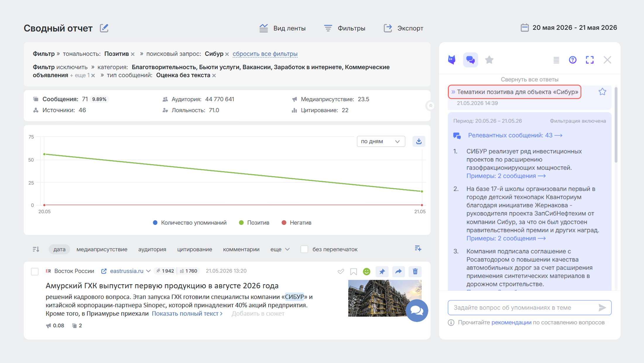Pin the Амурский ГХК message
Viewport: 644px width, 363px height.
tap(382, 272)
